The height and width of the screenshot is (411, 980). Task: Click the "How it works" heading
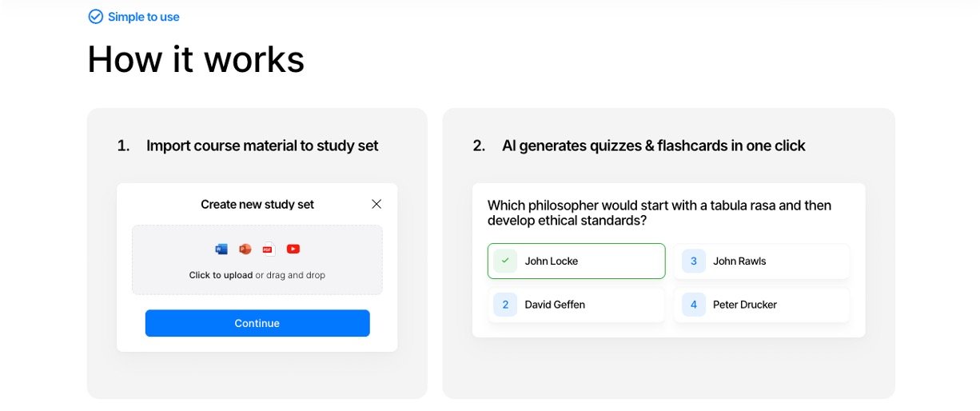[196, 59]
